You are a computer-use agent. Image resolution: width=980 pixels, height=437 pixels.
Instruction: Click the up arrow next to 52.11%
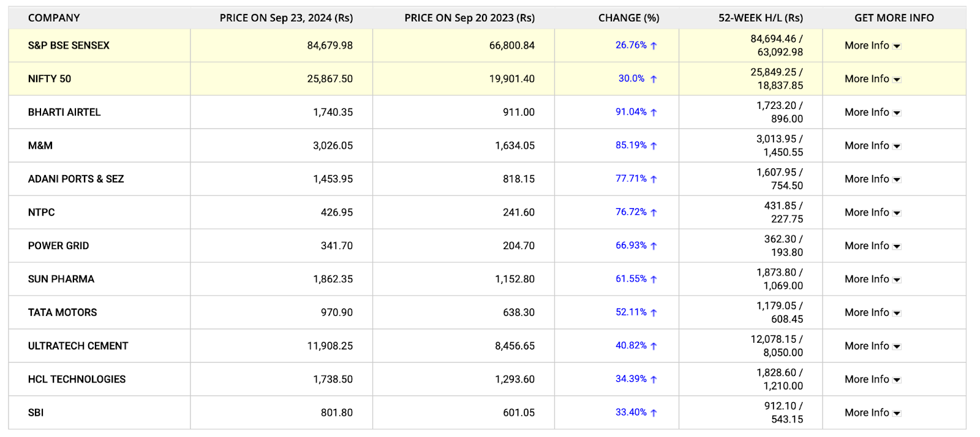654,312
